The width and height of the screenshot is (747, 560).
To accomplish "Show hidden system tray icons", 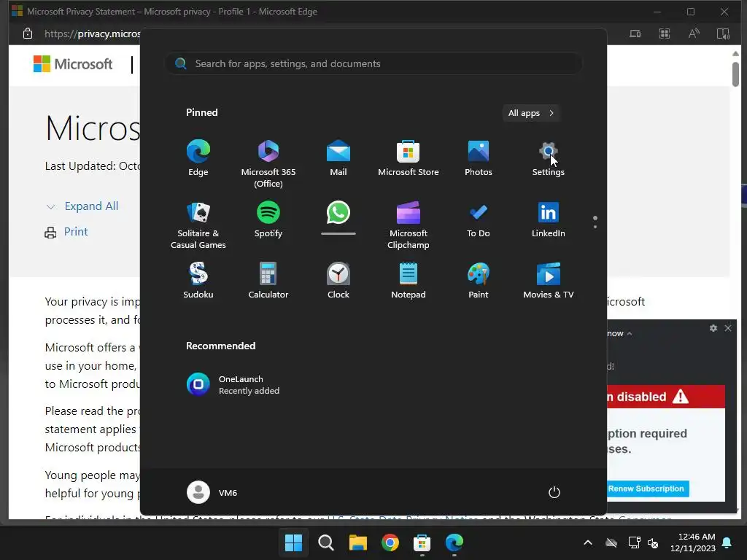I will 588,542.
